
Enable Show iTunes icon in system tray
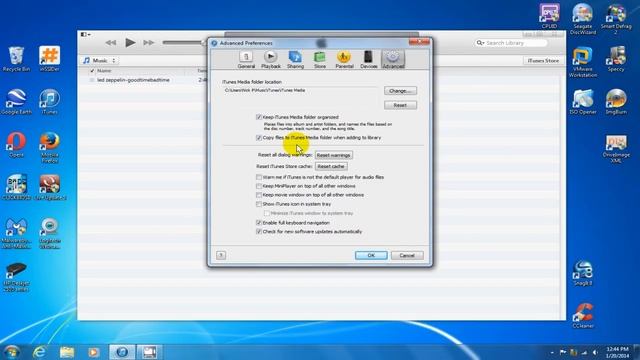[x=259, y=204]
